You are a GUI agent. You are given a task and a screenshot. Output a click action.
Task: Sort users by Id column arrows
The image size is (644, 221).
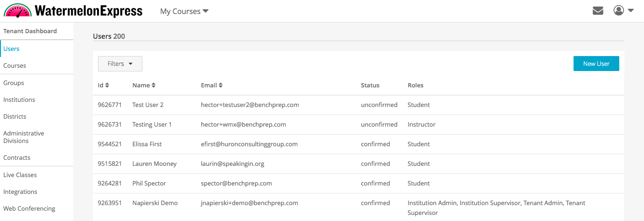(107, 86)
